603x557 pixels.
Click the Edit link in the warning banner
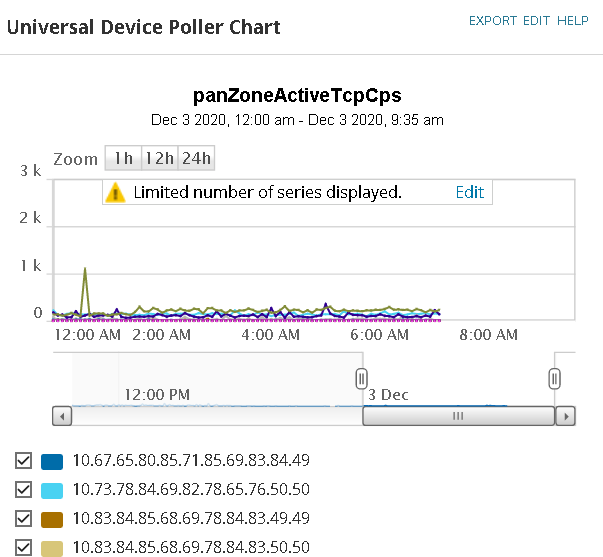click(470, 192)
